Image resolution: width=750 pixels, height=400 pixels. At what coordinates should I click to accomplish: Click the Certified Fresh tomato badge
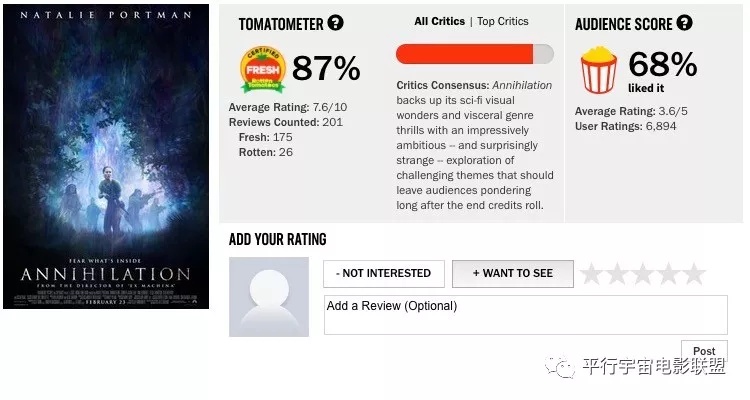(x=263, y=69)
